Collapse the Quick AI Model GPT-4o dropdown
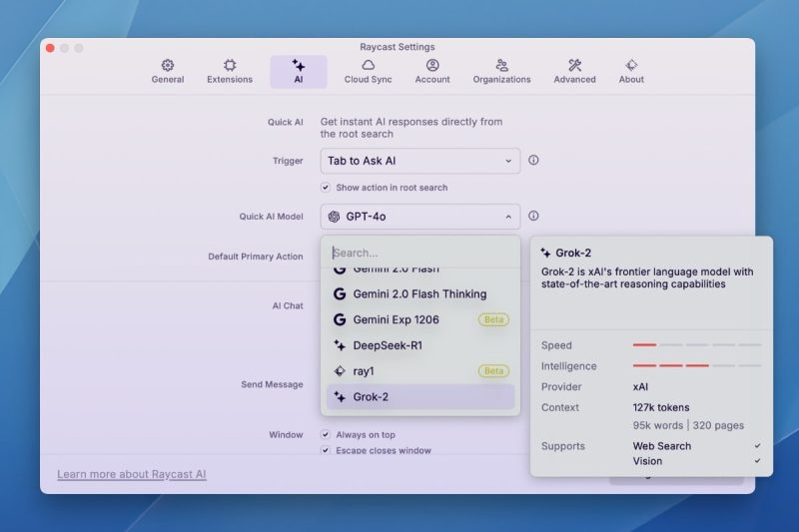The image size is (799, 532). pyautogui.click(x=420, y=217)
